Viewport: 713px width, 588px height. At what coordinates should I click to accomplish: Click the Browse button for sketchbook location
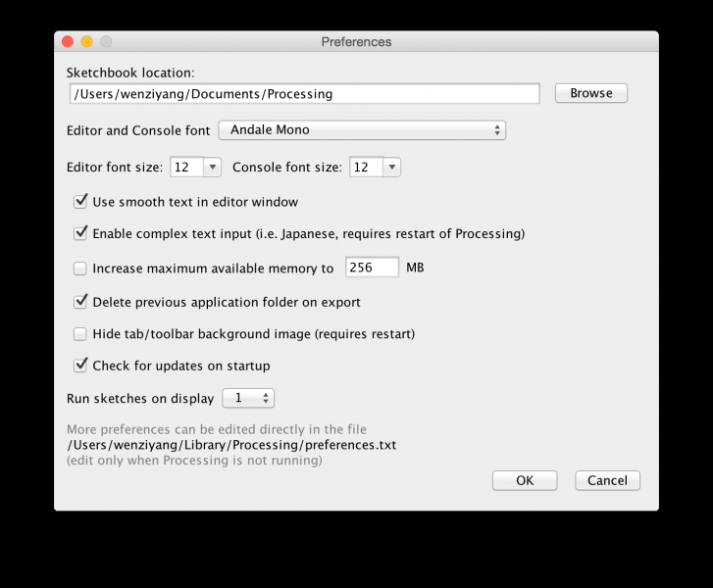[590, 93]
